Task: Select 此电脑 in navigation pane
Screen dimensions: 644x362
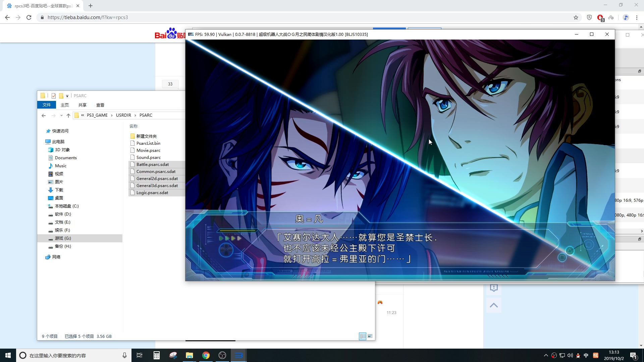Action: (58, 142)
